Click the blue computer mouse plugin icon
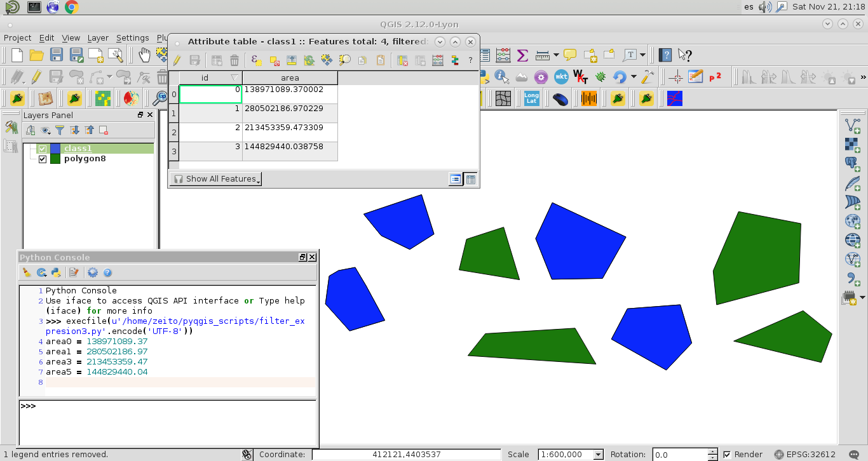 560,98
